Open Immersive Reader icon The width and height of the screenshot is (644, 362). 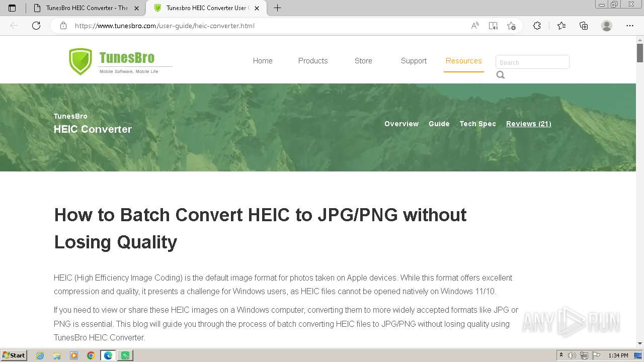[x=493, y=26]
